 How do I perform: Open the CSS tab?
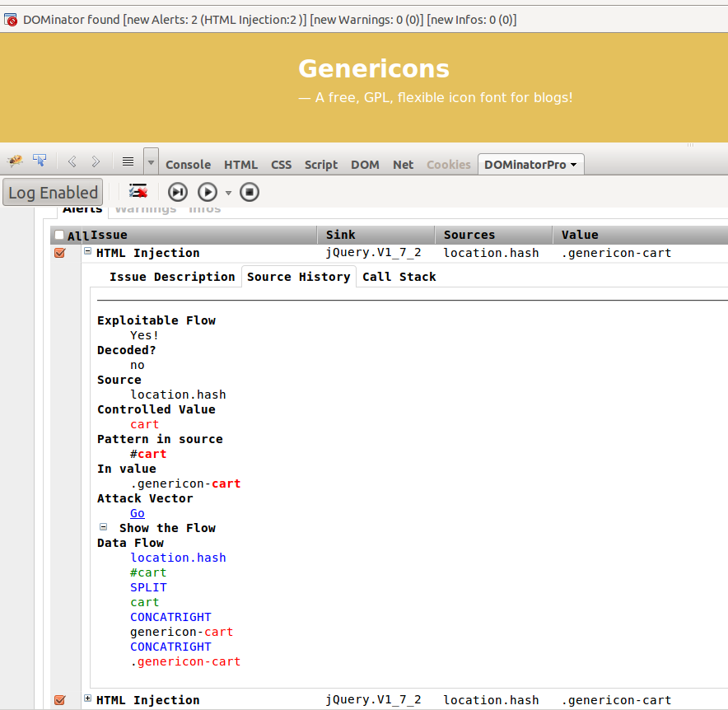coord(282,165)
